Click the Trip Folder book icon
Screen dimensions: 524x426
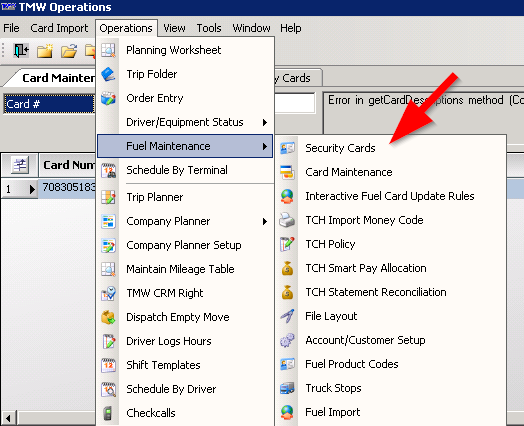[108, 74]
